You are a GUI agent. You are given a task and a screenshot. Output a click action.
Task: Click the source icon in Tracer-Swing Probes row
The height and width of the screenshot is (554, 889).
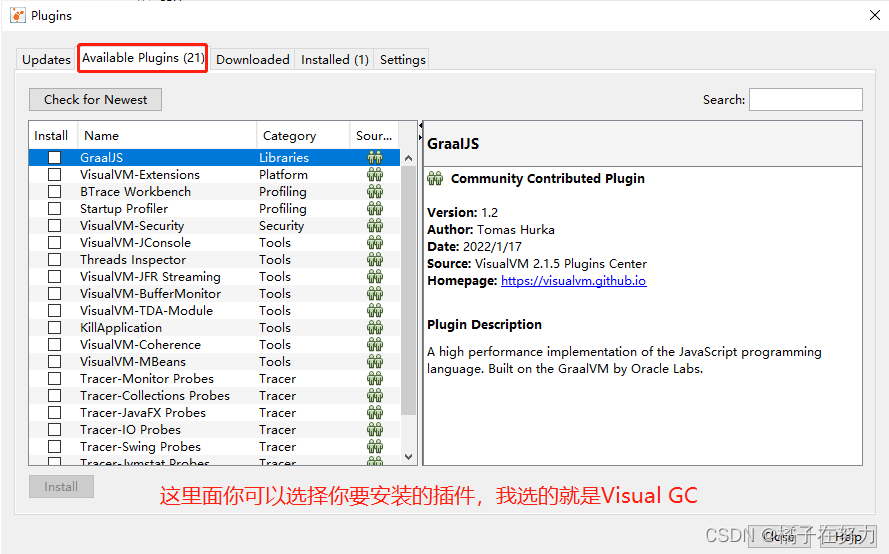375,447
